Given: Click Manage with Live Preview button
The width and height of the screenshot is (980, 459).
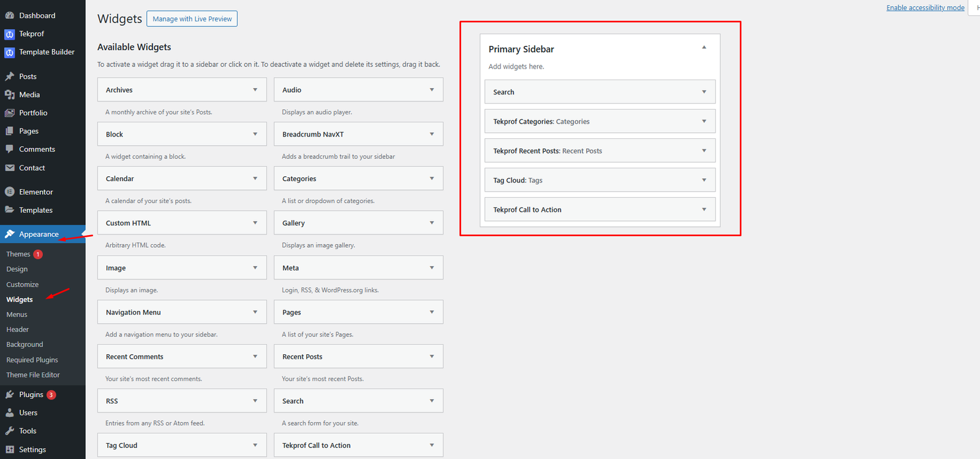Looking at the screenshot, I should click(x=192, y=19).
